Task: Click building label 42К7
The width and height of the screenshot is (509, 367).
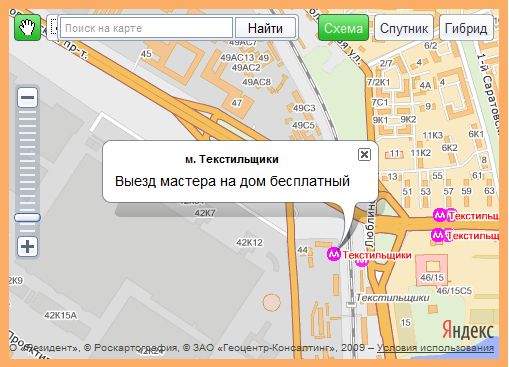Action: click(205, 213)
